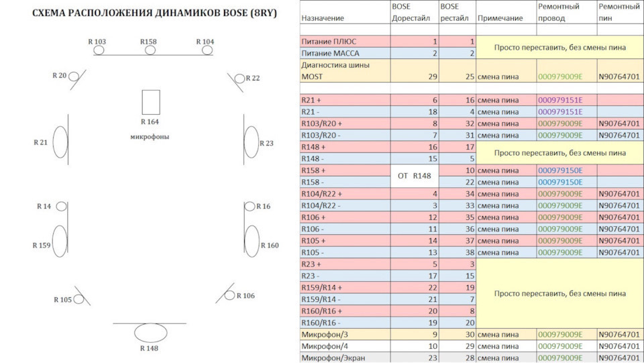This screenshot has width=644, height=363.
Task: Click the R 160 rear door speaker oval
Action: pos(252,242)
